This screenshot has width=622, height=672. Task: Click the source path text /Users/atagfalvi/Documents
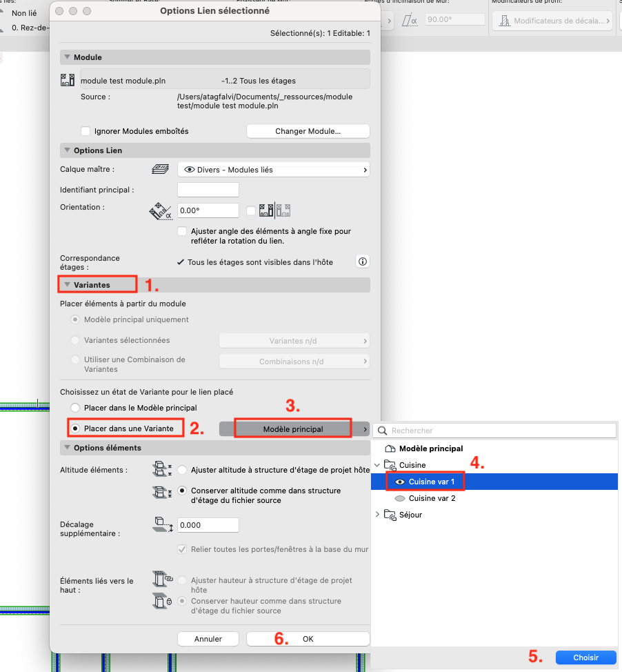coord(265,101)
